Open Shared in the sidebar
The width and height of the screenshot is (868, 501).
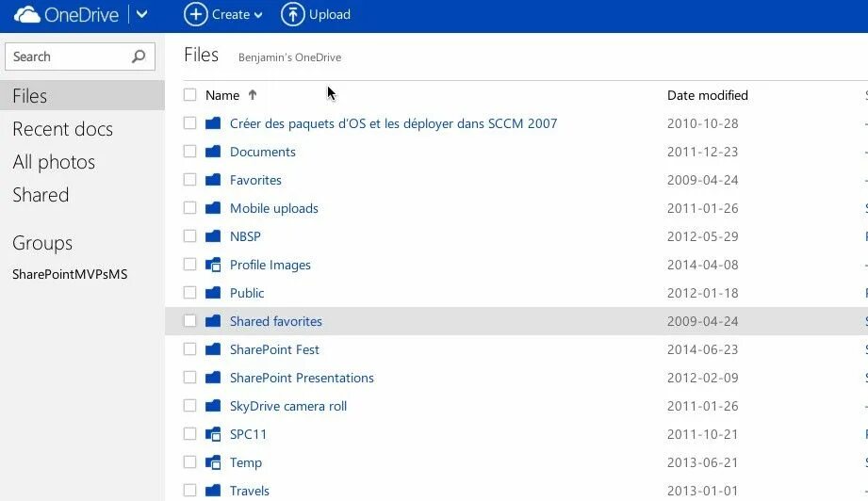click(x=41, y=195)
